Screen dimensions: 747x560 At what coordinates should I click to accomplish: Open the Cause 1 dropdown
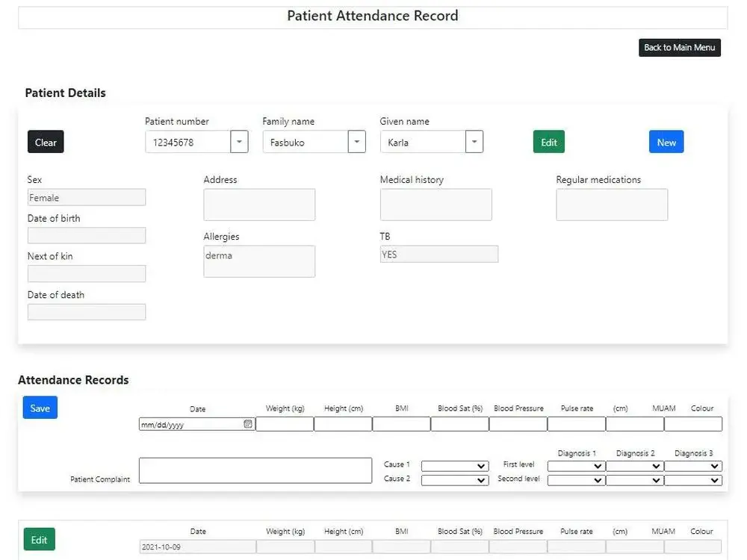tap(455, 466)
